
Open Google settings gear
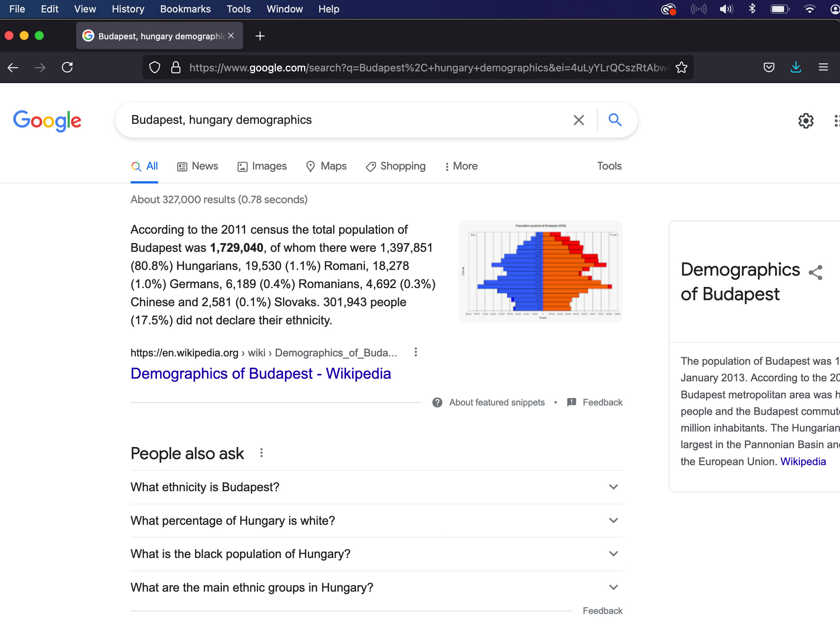coord(805,121)
